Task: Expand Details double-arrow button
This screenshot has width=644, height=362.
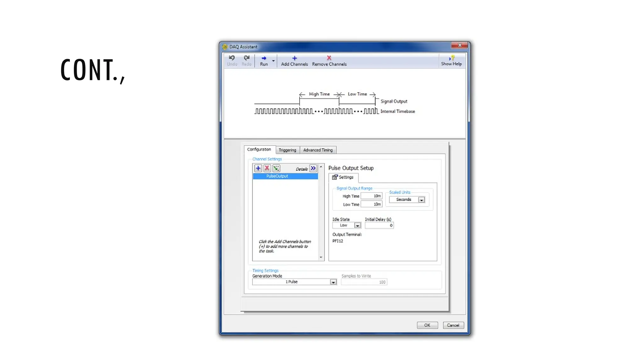Action: click(313, 168)
